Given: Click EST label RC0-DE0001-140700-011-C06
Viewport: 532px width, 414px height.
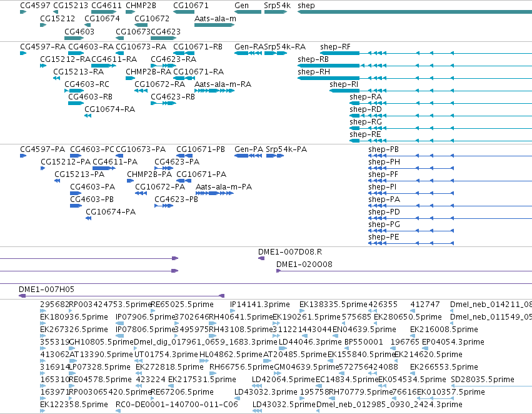Looking at the screenshot, I should tap(177, 405).
